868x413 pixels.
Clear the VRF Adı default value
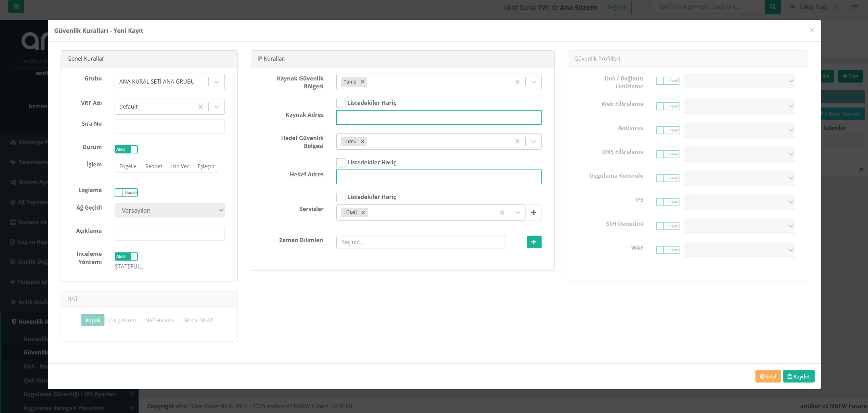click(200, 107)
